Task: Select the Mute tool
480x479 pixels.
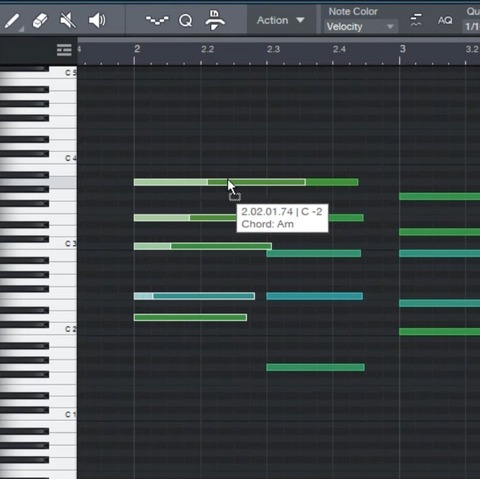Action: tap(67, 21)
